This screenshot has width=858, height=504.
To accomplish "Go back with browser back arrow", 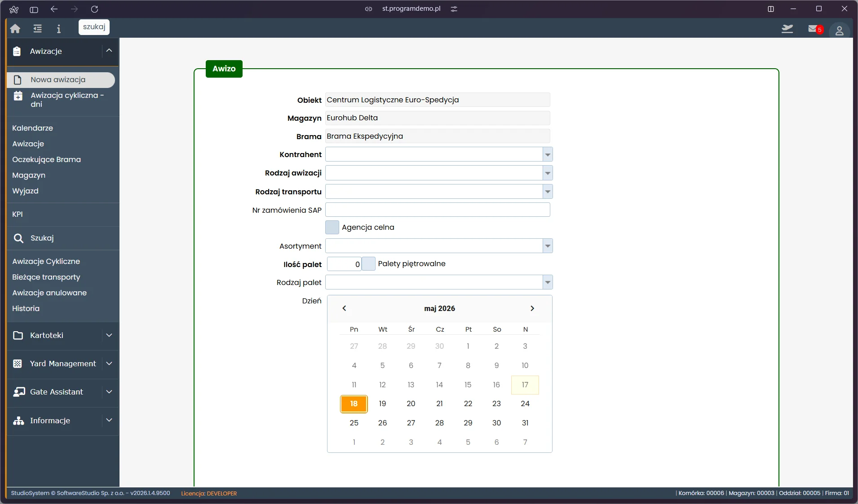I will pyautogui.click(x=54, y=9).
